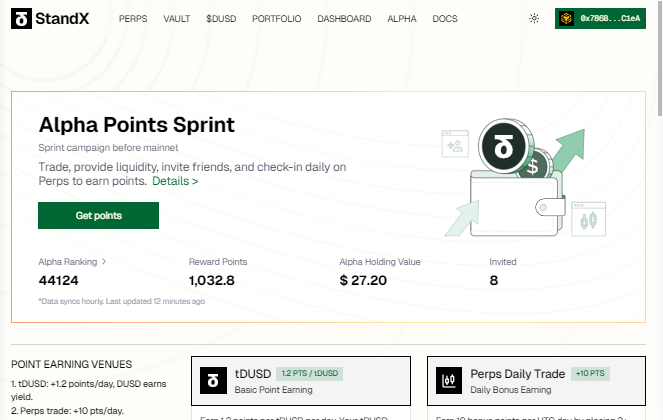Navigate to PORTFOLIO
Screen dimensions: 663x420
click(277, 19)
